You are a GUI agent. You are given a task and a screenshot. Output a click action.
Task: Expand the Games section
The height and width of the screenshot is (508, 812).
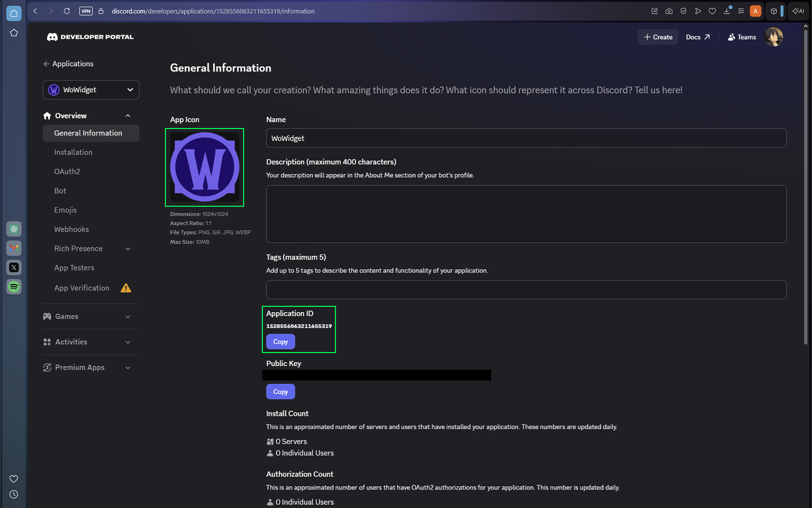tap(91, 316)
